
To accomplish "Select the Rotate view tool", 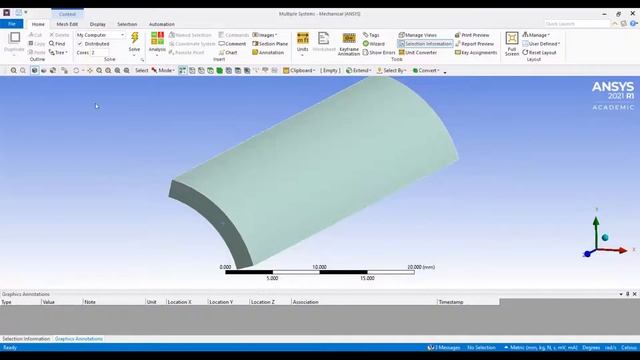I will [x=76, y=71].
